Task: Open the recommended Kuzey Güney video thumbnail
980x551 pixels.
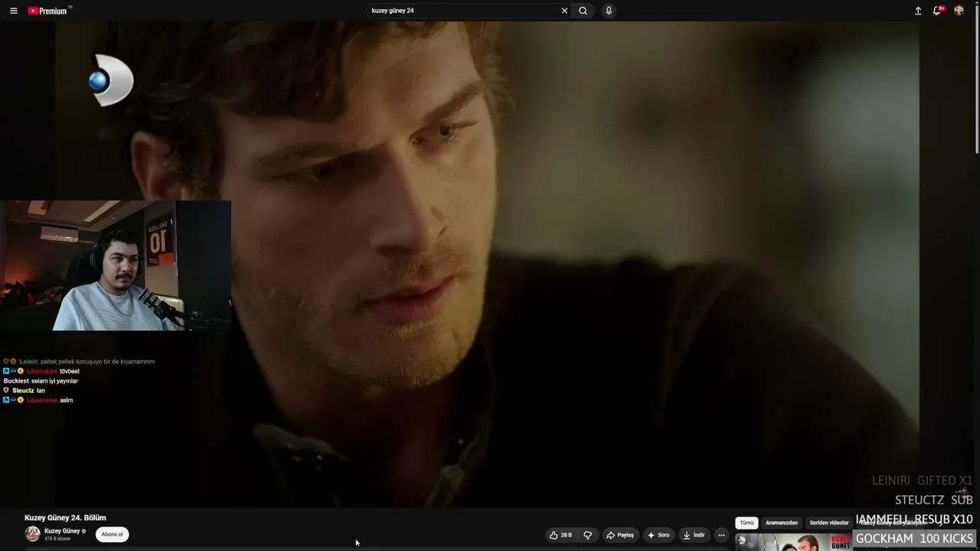Action: pyautogui.click(x=793, y=543)
